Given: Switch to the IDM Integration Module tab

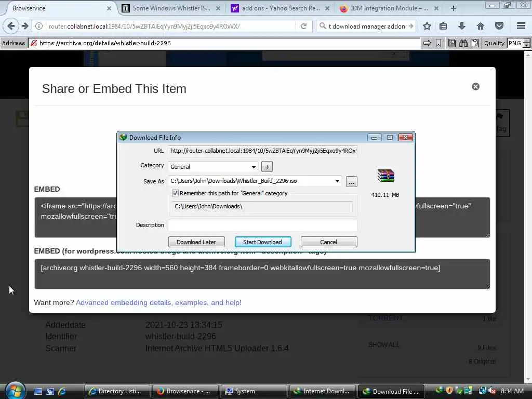Looking at the screenshot, I should tap(389, 8).
